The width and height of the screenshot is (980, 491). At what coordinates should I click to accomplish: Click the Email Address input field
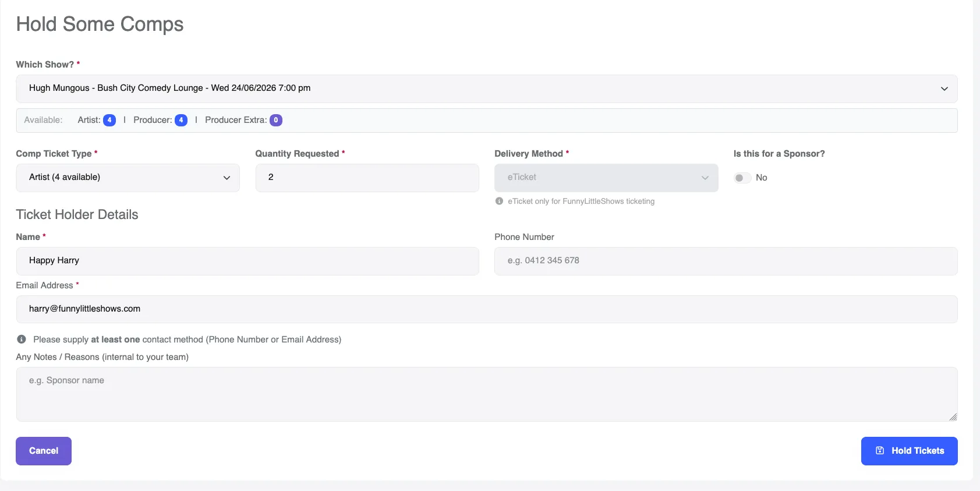(486, 309)
